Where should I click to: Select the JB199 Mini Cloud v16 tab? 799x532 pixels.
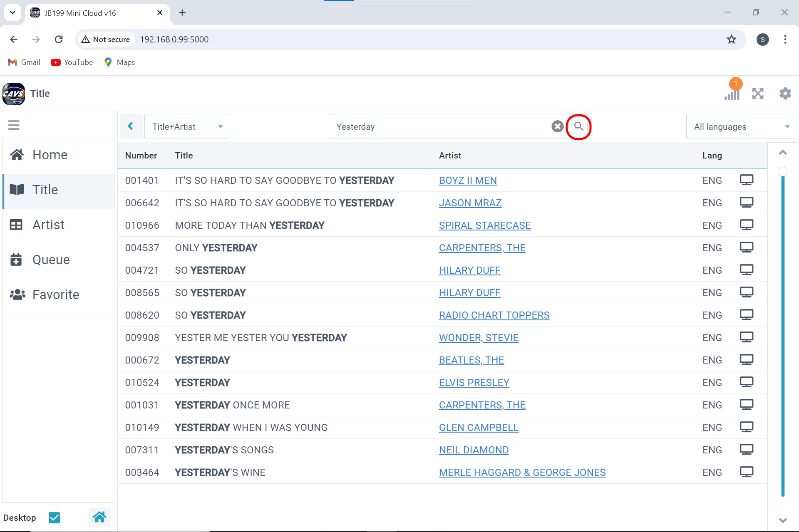97,13
